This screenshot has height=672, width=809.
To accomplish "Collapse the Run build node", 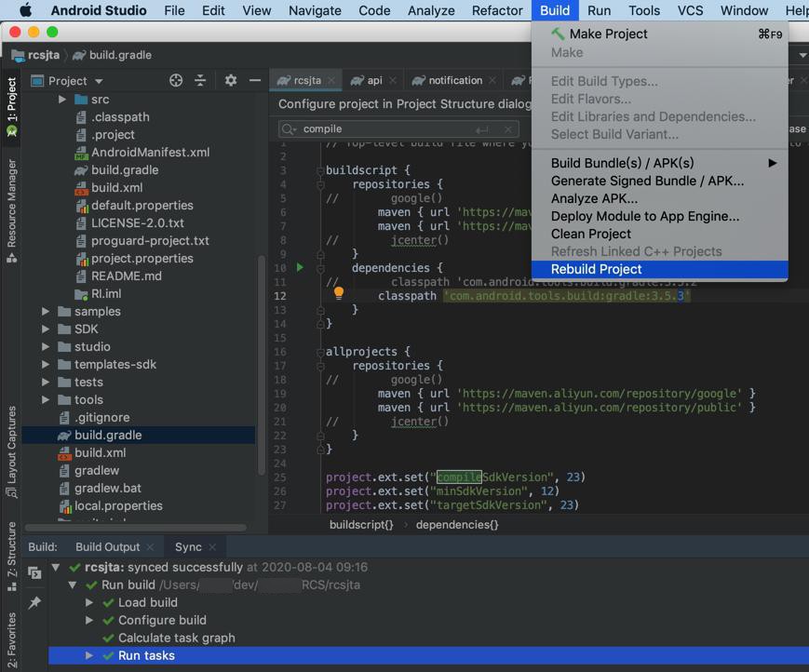I will click(73, 585).
